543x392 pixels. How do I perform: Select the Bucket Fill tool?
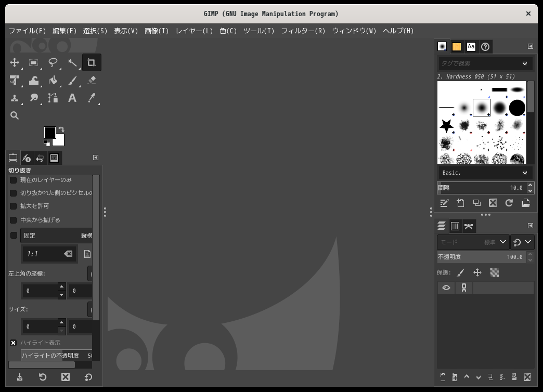click(x=53, y=81)
